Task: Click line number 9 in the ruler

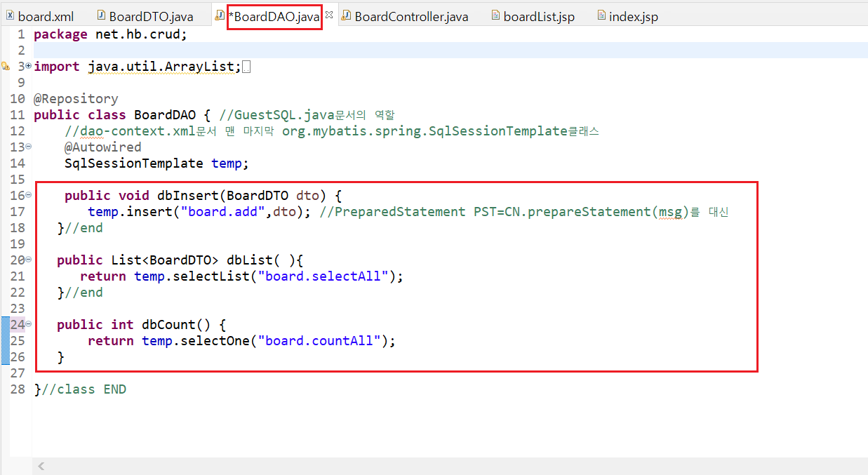Action: [x=21, y=83]
